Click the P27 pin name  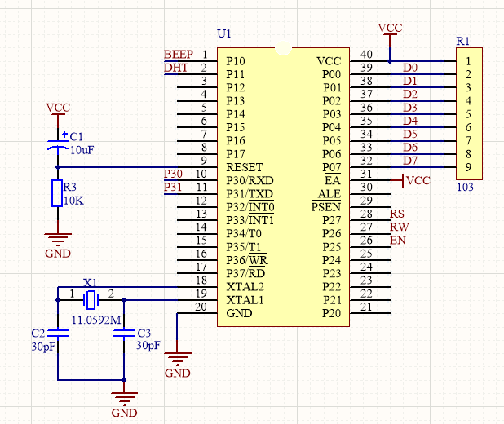point(332,220)
